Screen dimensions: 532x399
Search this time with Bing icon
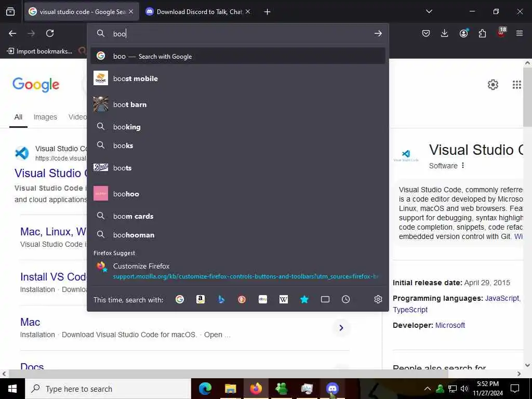[221, 299]
